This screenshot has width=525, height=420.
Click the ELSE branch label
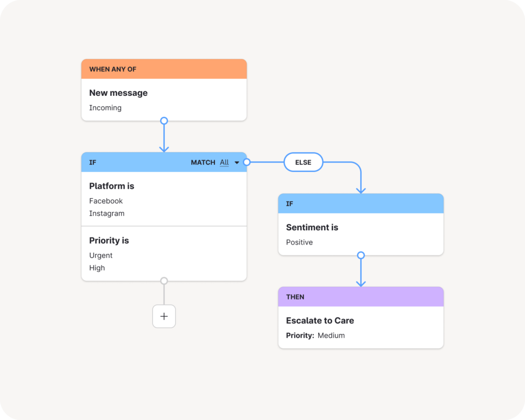303,162
